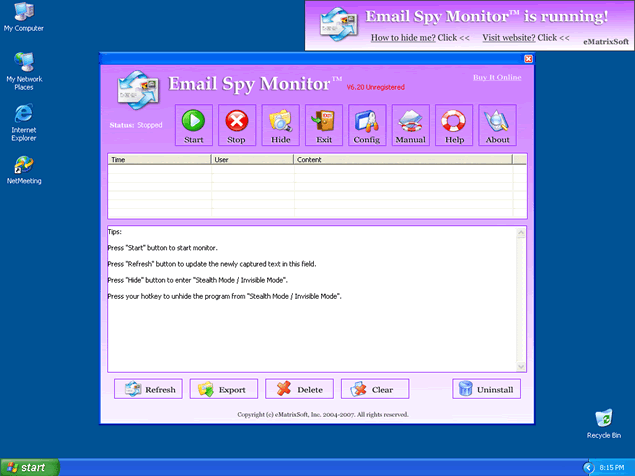
Task: Click the Exit door icon
Action: 324,123
